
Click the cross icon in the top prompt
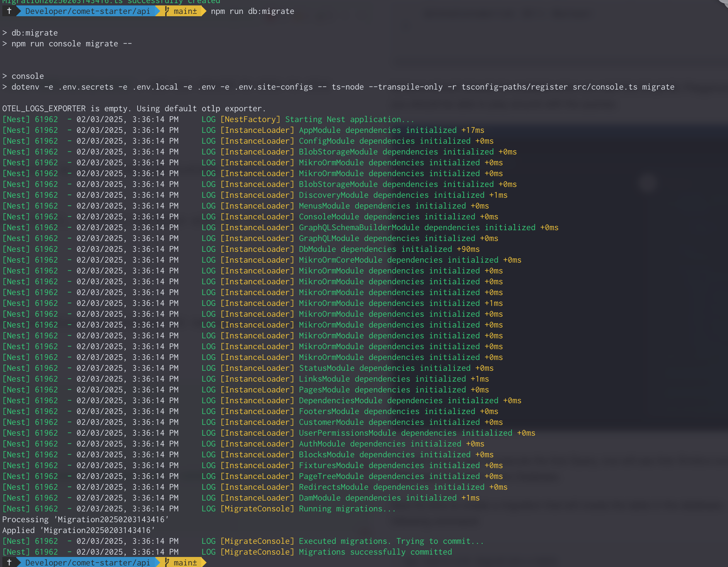click(x=9, y=11)
